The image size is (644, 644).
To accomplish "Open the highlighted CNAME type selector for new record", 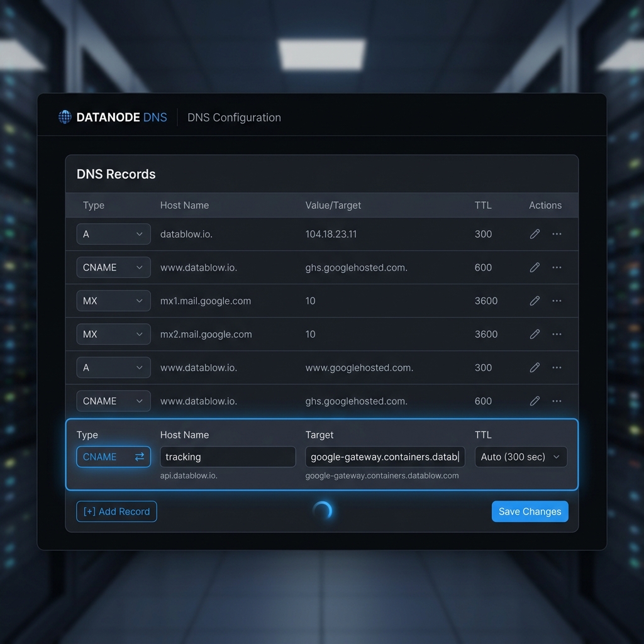I will click(x=113, y=457).
